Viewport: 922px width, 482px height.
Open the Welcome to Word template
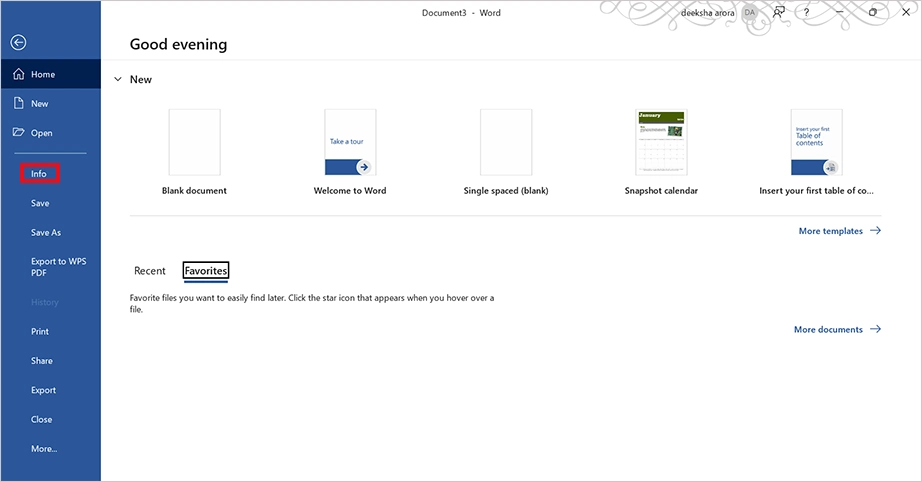coord(350,142)
